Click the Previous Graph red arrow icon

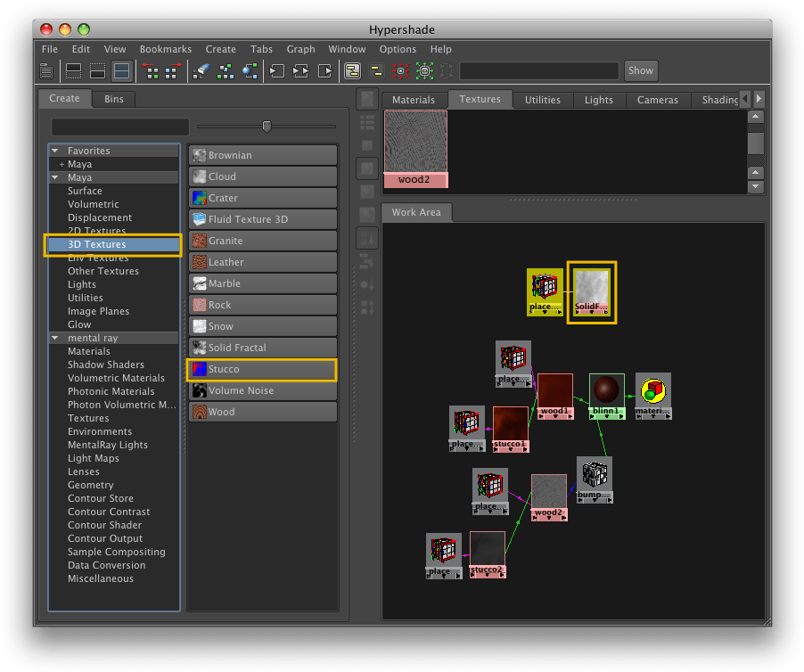click(151, 70)
